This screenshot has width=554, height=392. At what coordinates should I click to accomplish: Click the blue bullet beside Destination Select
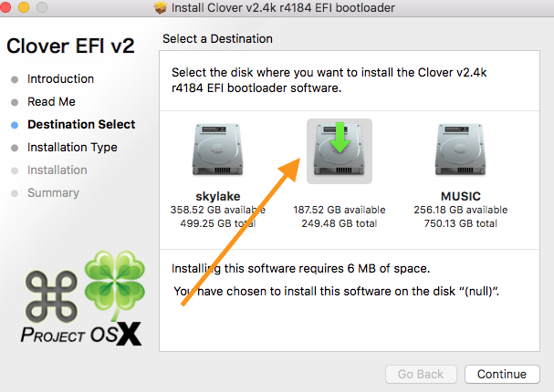coord(15,125)
